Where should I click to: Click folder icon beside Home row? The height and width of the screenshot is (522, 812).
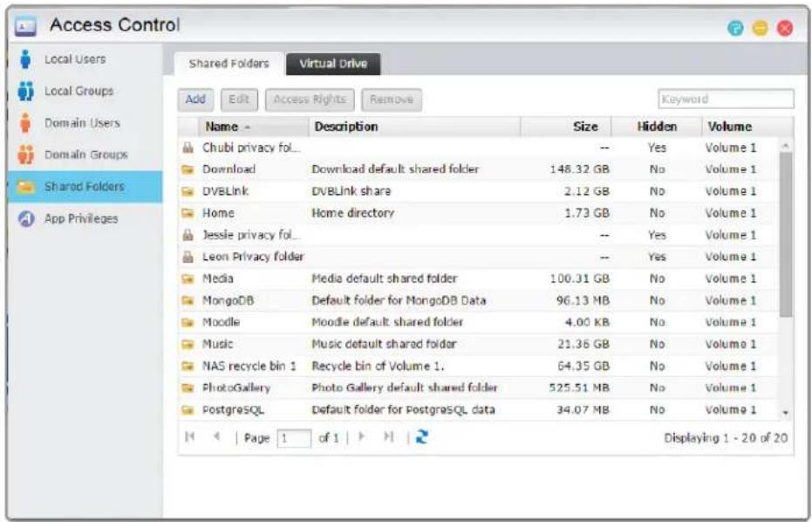coord(188,213)
